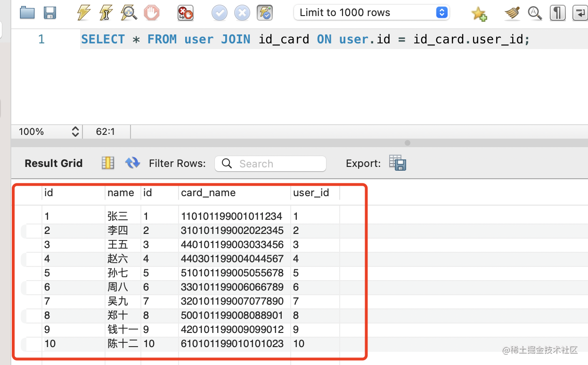This screenshot has height=365, width=588.
Task: Select the cell containing 孙七
Action: [x=122, y=273]
